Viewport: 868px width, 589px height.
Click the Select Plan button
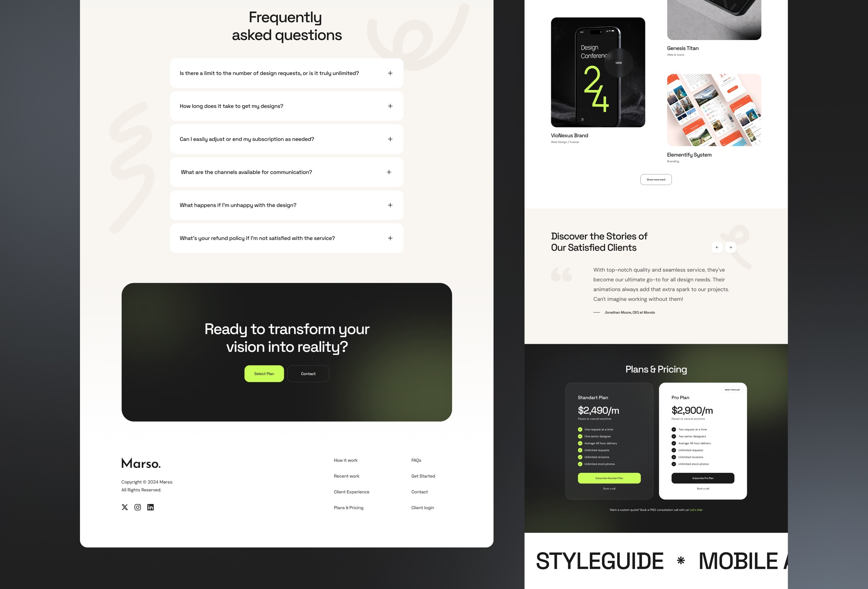tap(263, 373)
